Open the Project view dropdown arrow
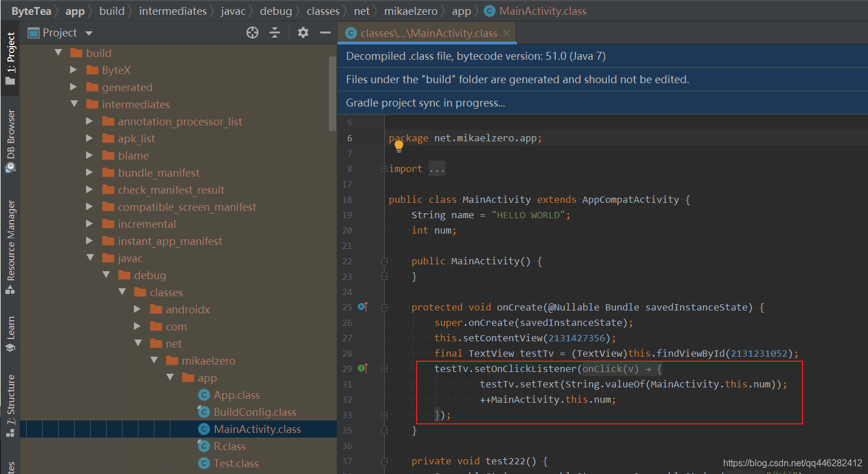868x474 pixels. pyautogui.click(x=89, y=33)
